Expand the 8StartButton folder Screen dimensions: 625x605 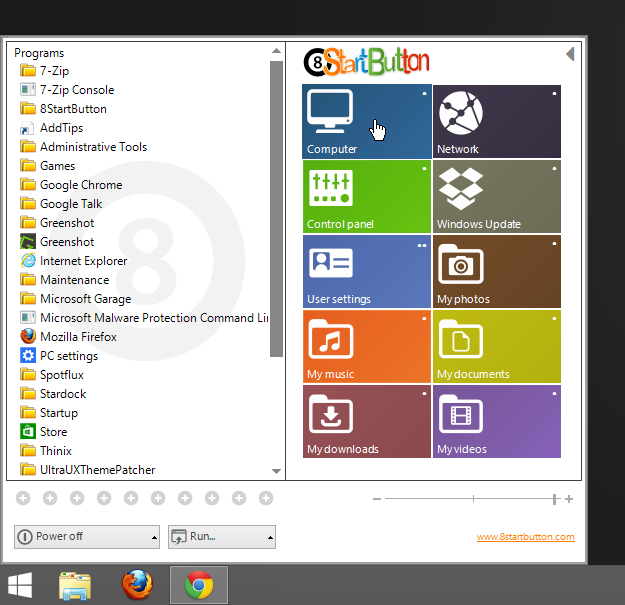pos(63,109)
